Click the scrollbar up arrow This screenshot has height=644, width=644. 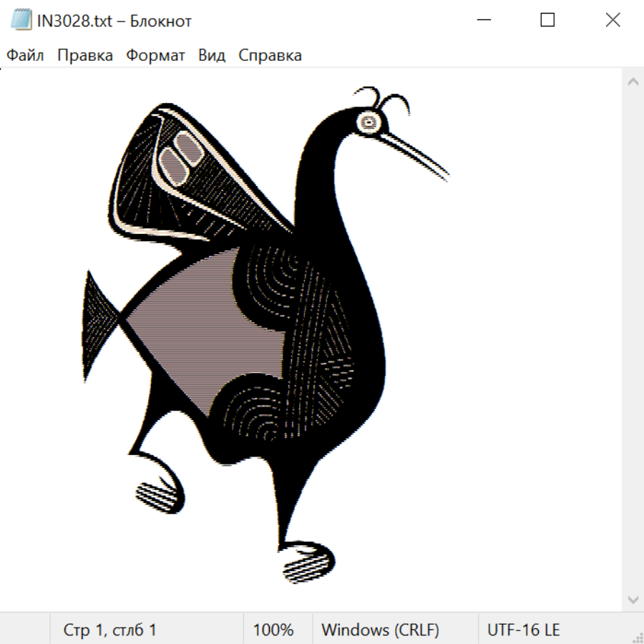[x=633, y=82]
